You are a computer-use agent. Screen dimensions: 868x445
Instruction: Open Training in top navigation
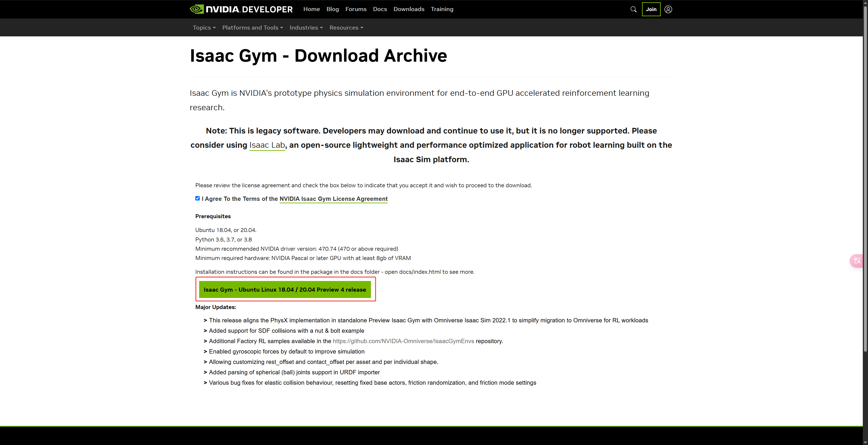(442, 9)
